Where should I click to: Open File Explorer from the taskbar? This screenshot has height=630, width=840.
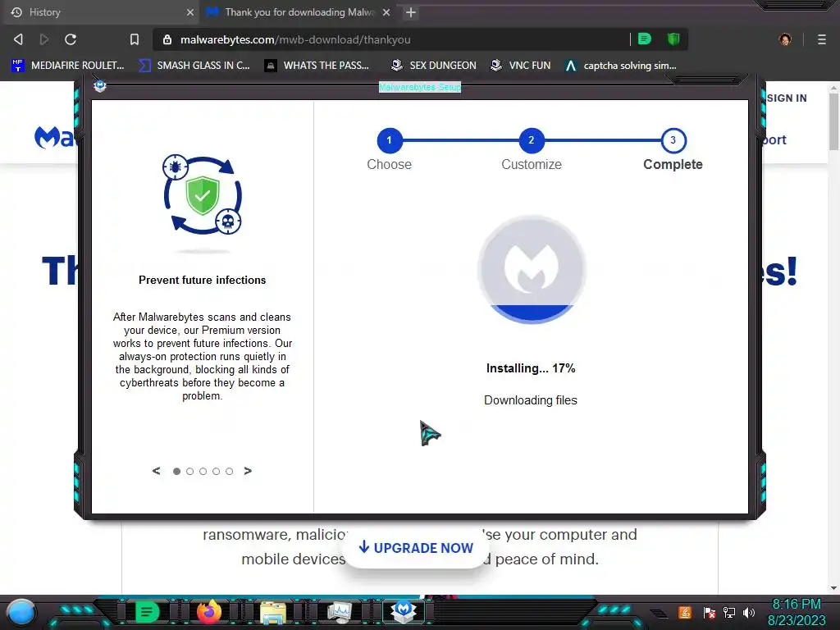[273, 612]
